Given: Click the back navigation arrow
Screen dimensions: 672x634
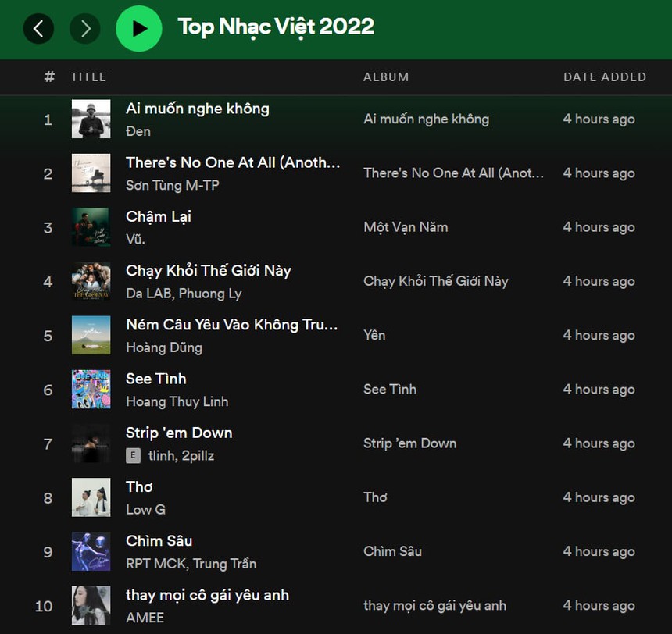Looking at the screenshot, I should pyautogui.click(x=38, y=29).
